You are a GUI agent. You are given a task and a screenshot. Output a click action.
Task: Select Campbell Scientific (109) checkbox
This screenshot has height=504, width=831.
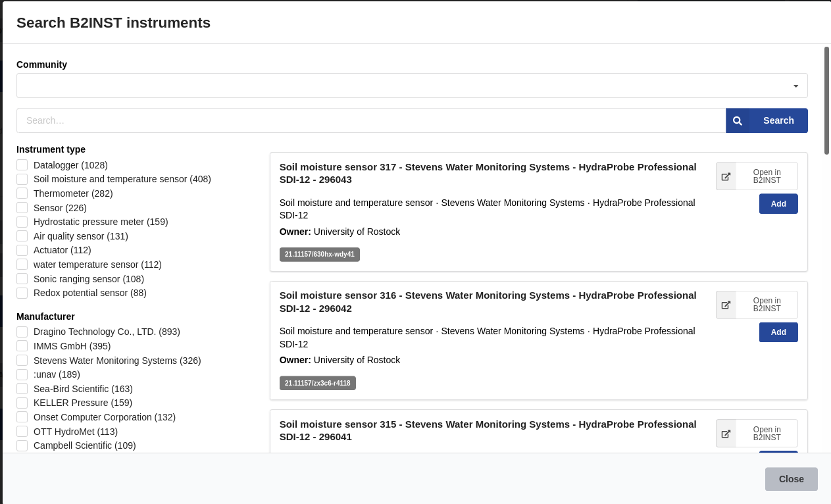[x=22, y=445]
